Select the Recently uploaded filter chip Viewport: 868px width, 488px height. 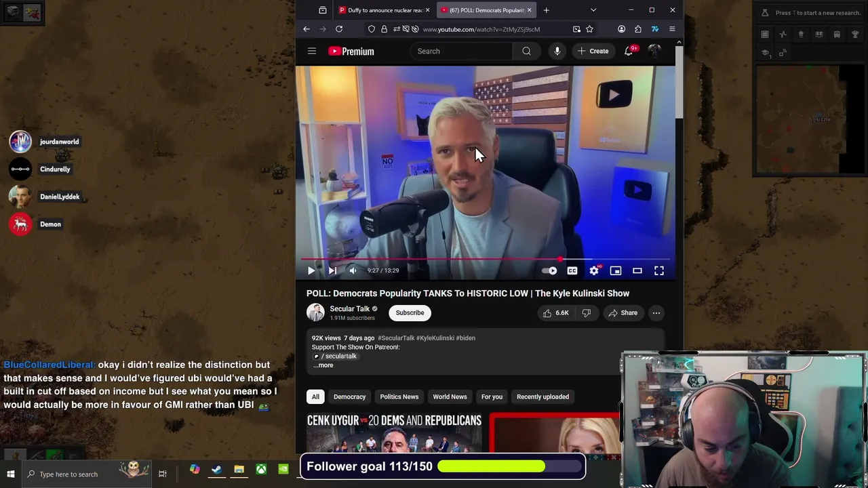coord(542,396)
